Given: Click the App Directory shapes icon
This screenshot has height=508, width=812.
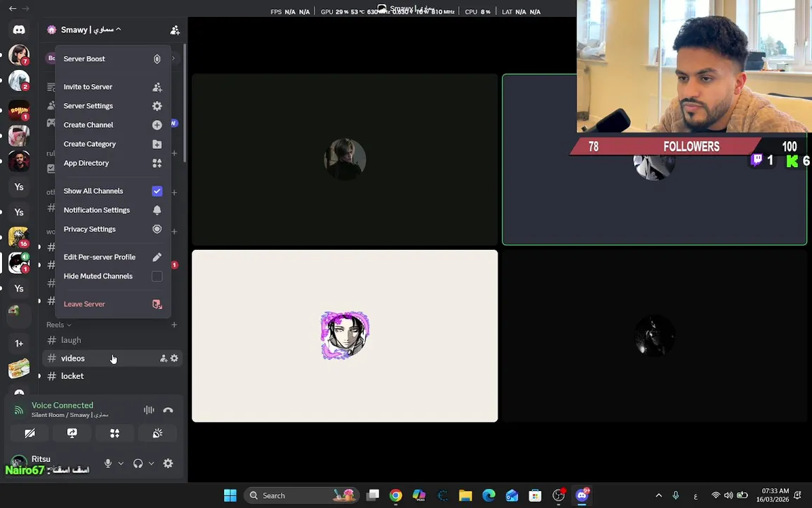Looking at the screenshot, I should [157, 163].
